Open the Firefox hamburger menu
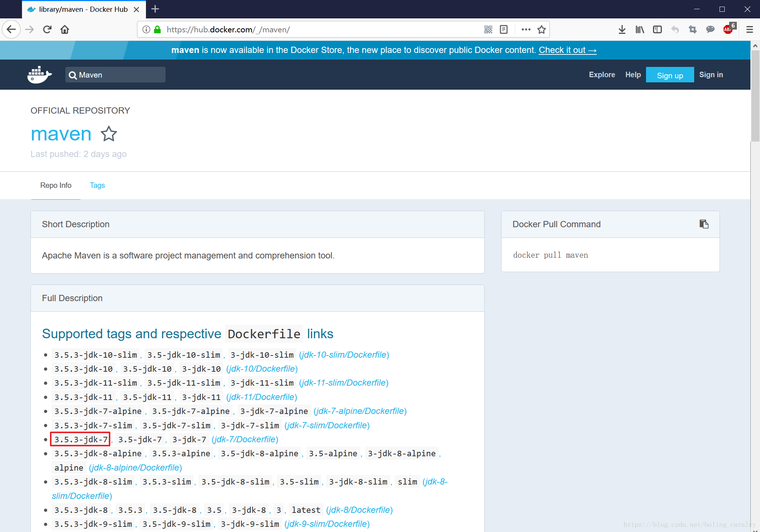Viewport: 760px width, 532px height. point(750,29)
